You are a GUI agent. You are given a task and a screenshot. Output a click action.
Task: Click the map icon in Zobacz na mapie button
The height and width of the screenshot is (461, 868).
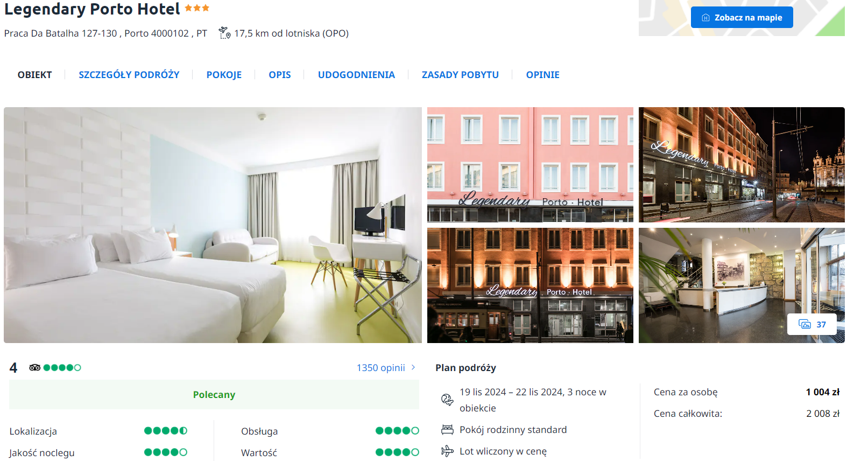(705, 18)
